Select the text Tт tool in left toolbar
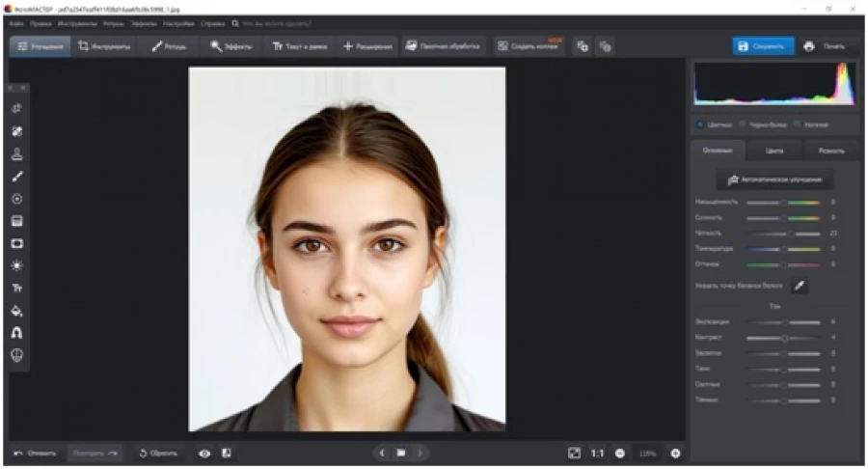The image size is (868, 469). 17,288
